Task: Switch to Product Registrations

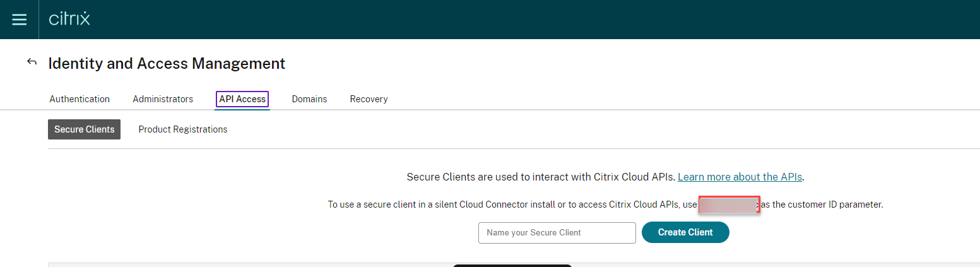Action: pos(183,129)
